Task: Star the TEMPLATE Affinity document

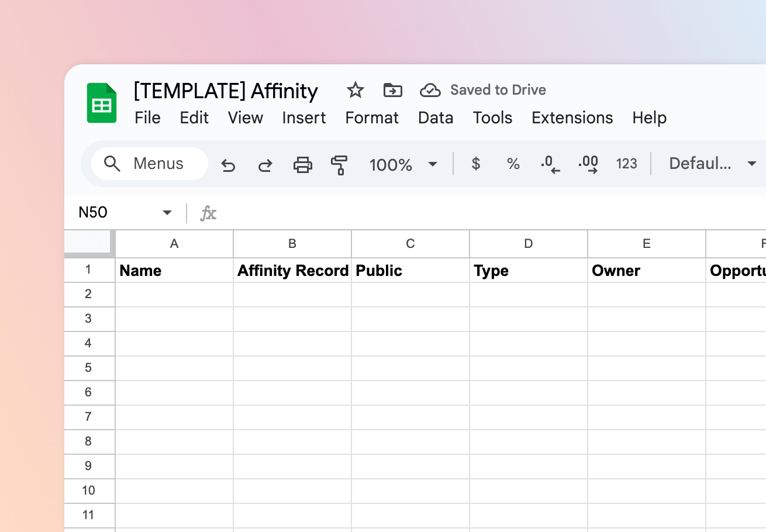Action: [356, 90]
